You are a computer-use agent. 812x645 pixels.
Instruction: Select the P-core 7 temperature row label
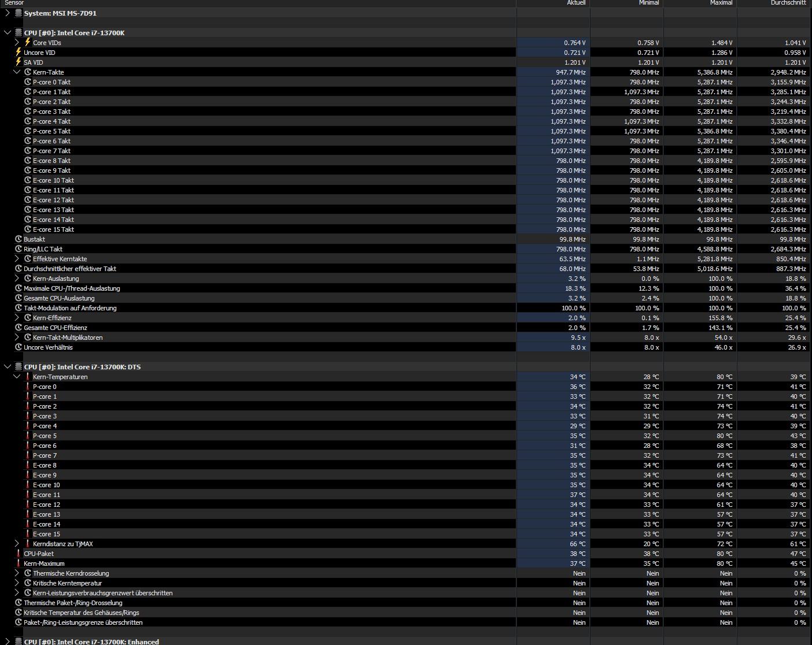[x=45, y=455]
